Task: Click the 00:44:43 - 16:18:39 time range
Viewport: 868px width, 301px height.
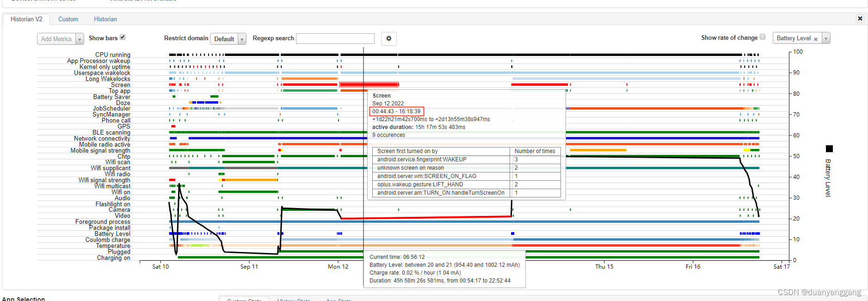Action: coord(396,111)
